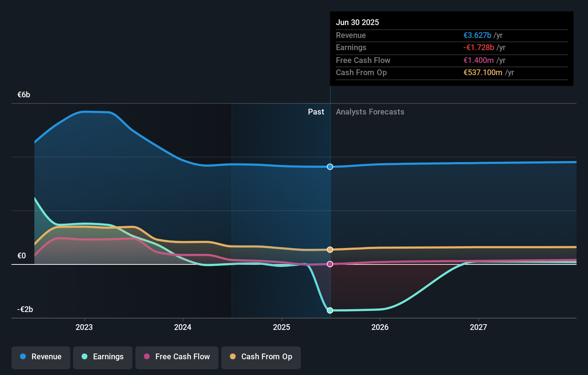
Task: Click the €1.400m Free Cash Flow value
Action: click(x=477, y=60)
